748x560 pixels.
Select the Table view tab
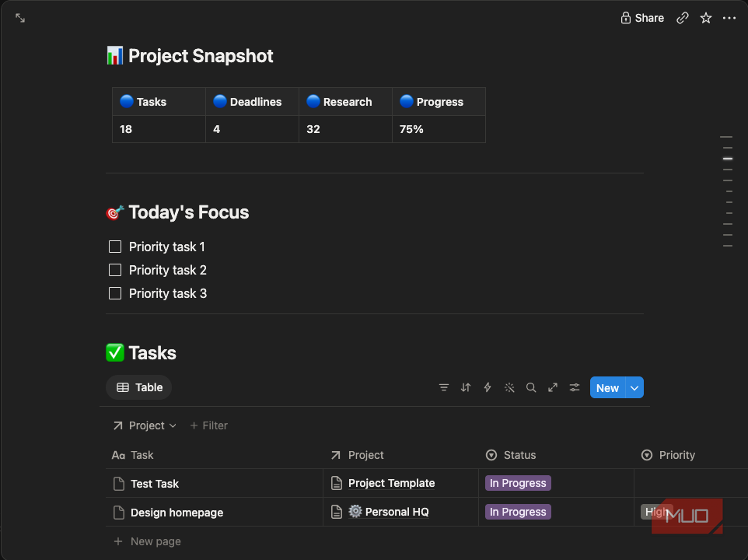[139, 387]
